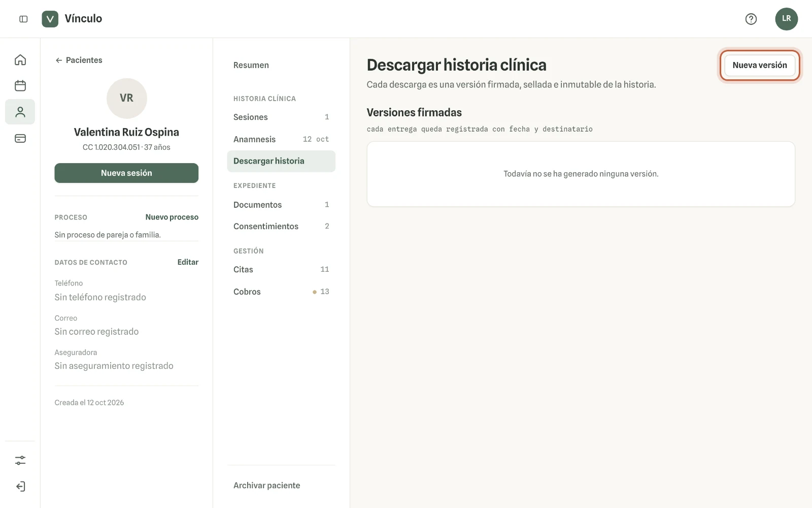Click Nuevo proceso link
Viewport: 812px width, 508px height.
tap(172, 217)
